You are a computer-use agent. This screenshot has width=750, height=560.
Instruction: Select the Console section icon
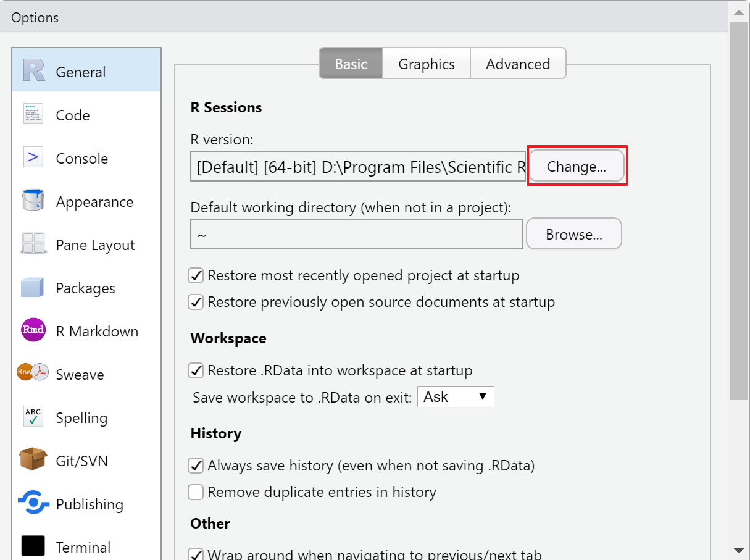(x=33, y=158)
